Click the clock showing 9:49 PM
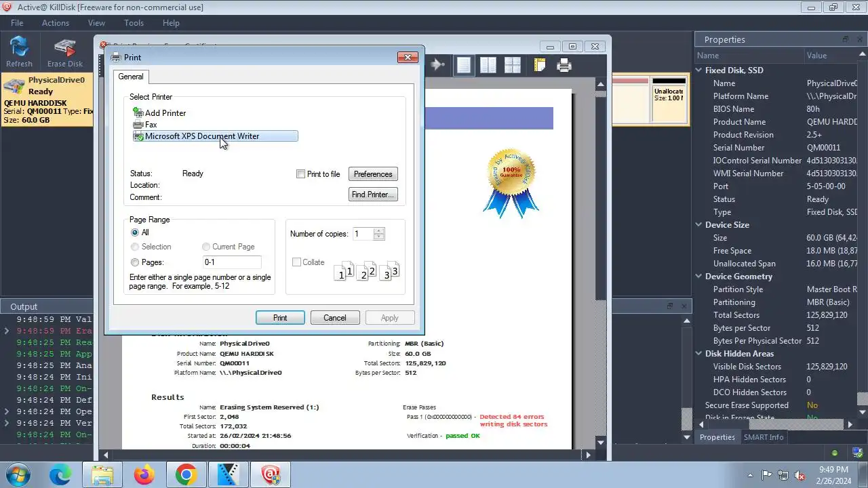The width and height of the screenshot is (868, 488). pos(833,469)
